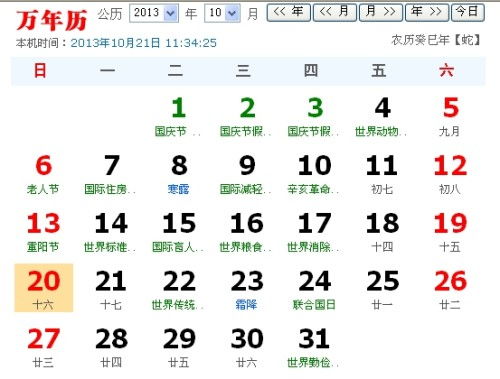Select October 8 寒露
Screen dimensions: 500x379
(179, 174)
